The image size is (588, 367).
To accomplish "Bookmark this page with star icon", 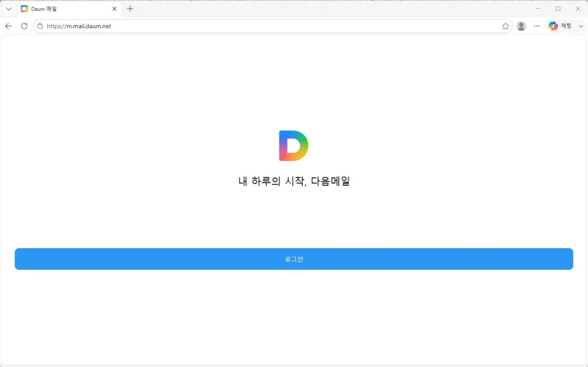I will click(505, 26).
